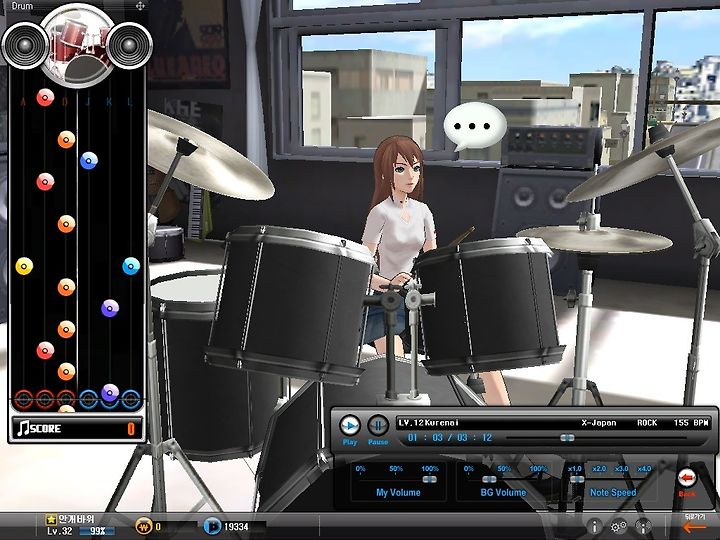The height and width of the screenshot is (540, 720).
Task: Click the dark blue note in the J lane
Action: (x=89, y=161)
